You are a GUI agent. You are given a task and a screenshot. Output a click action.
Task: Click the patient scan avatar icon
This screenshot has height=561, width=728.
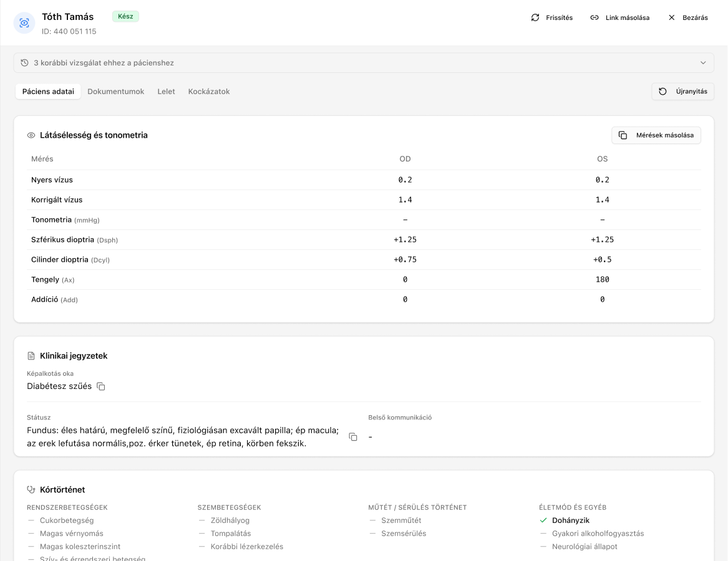tap(24, 23)
